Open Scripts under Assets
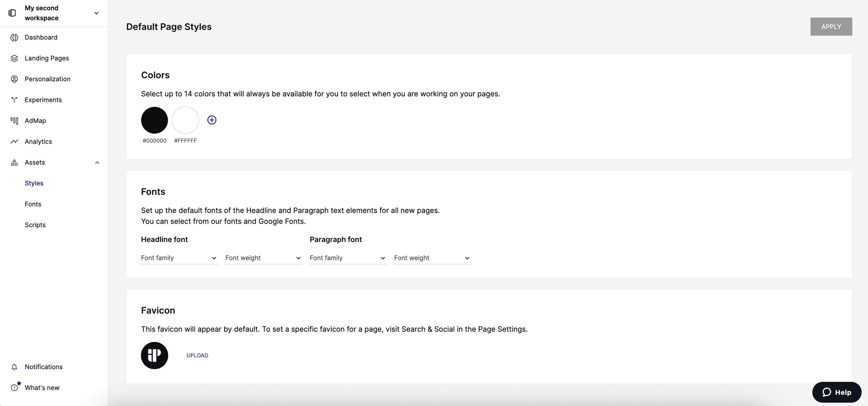This screenshot has height=406, width=868. pos(35,225)
